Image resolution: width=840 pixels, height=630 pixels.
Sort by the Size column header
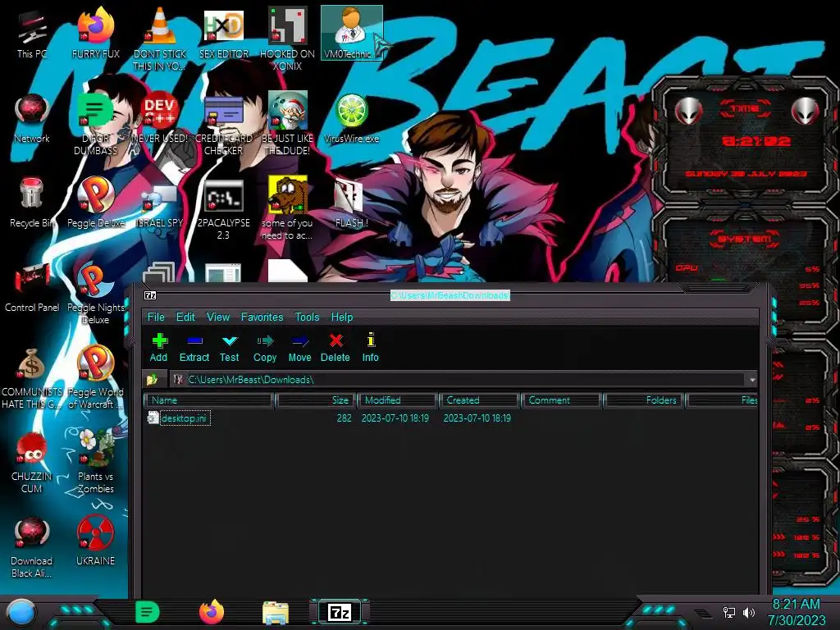click(x=315, y=400)
